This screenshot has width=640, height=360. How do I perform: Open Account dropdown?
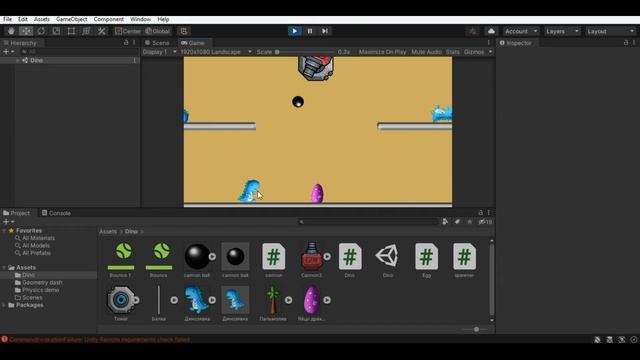point(521,31)
